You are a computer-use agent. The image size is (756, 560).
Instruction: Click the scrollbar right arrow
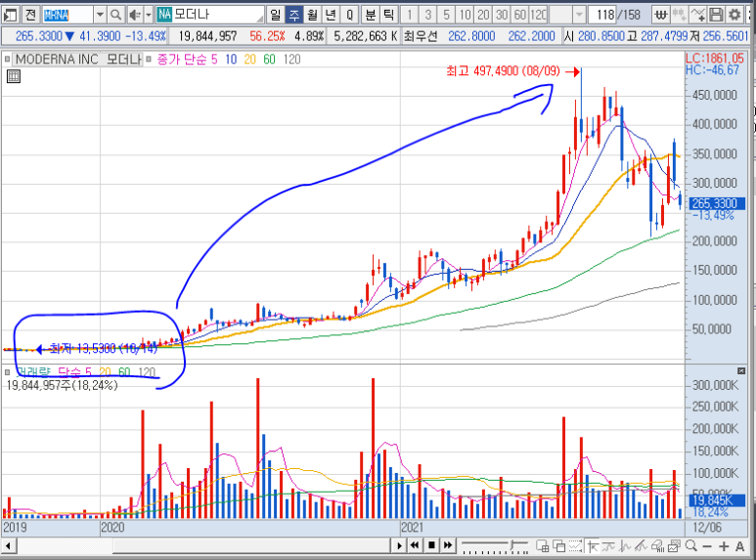tap(399, 546)
